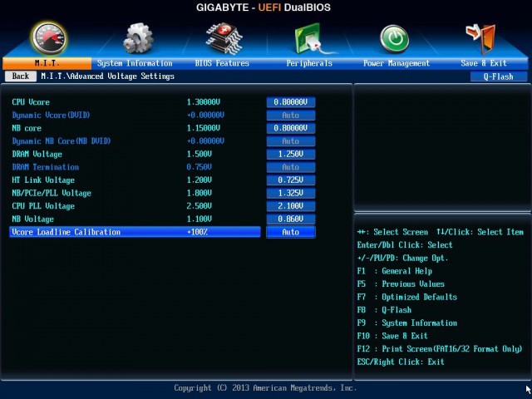Click the F10 Save & Exit help line
This screenshot has height=399, width=532.
tap(392, 336)
